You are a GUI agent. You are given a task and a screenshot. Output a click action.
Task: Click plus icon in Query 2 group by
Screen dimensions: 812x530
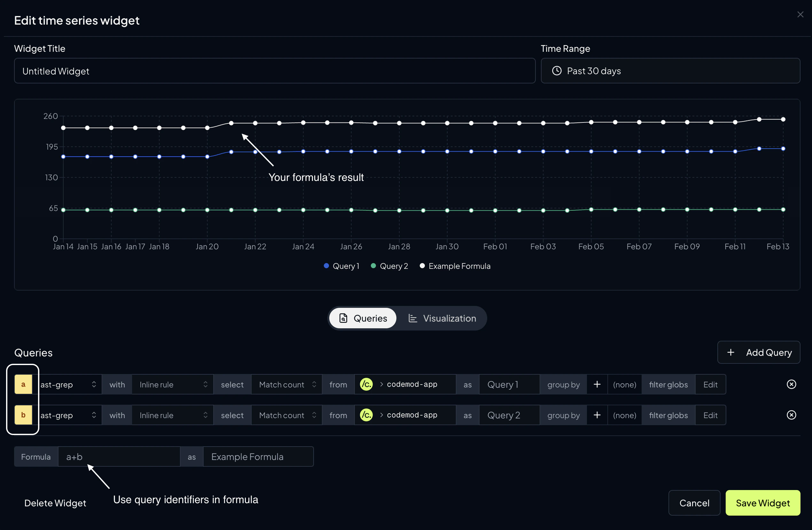597,415
